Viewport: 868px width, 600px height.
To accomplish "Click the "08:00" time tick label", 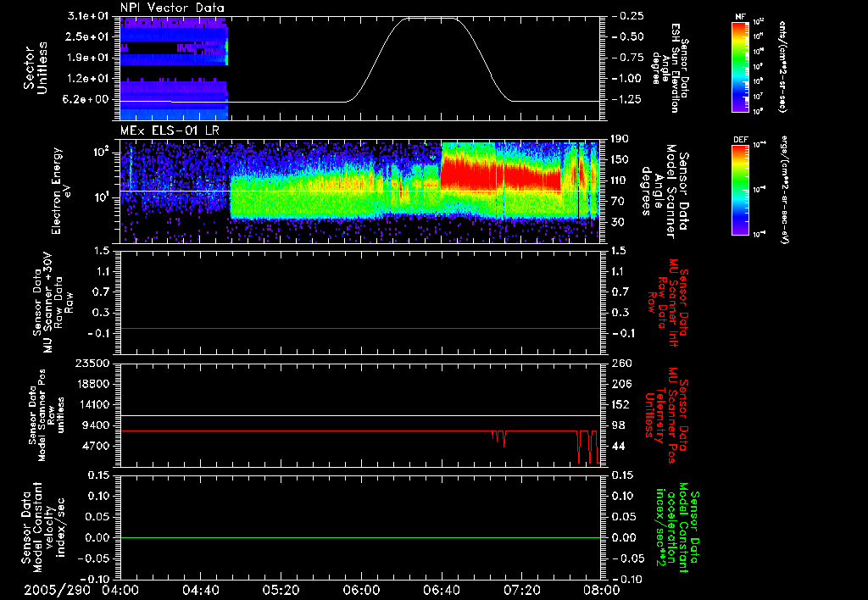I will (602, 591).
